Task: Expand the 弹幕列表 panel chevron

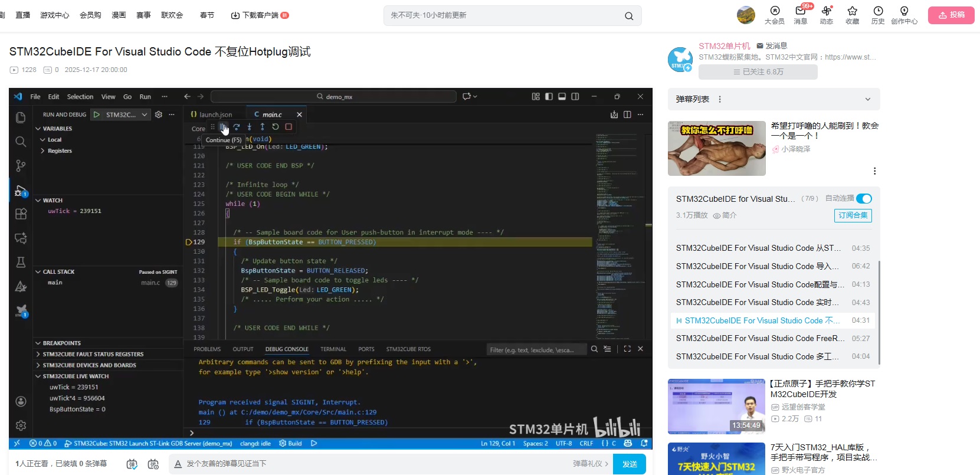Action: pos(867,99)
